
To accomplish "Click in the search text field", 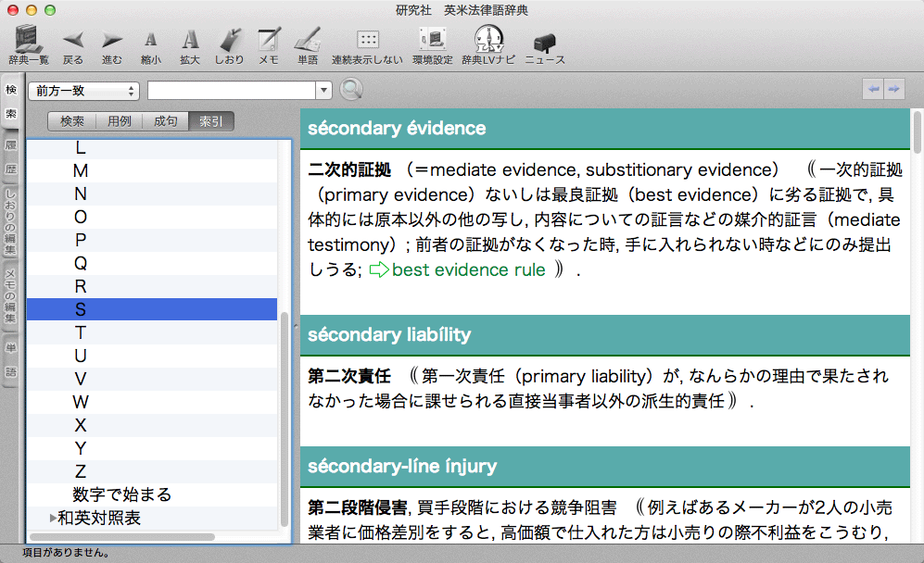I will point(232,90).
